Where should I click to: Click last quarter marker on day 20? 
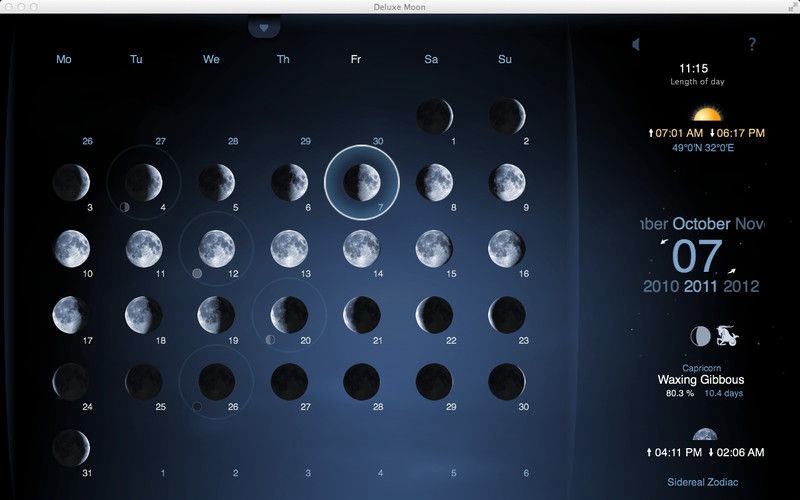pyautogui.click(x=270, y=340)
